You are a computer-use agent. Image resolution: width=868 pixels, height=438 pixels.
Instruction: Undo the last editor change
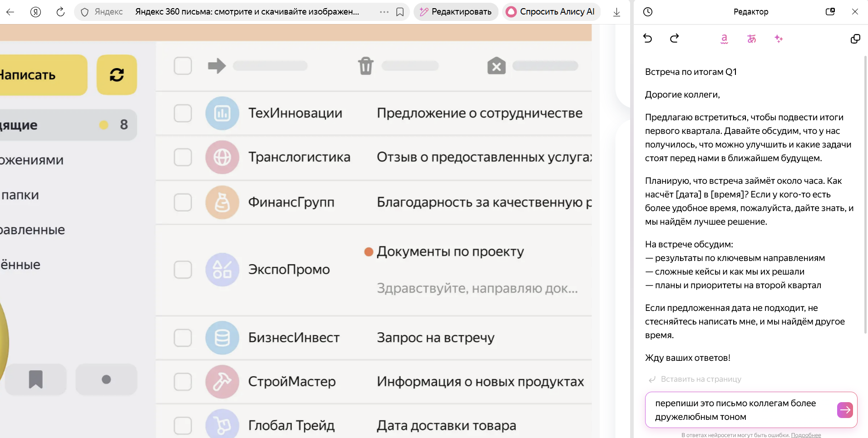(648, 39)
